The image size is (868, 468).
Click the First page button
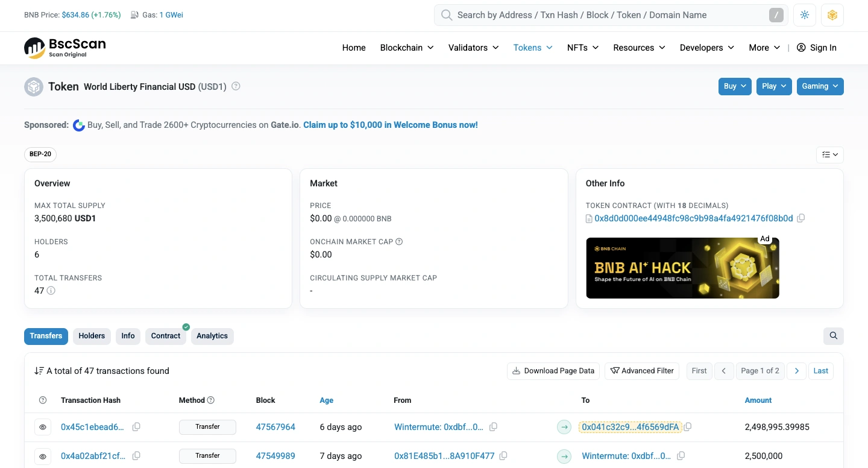coord(699,371)
